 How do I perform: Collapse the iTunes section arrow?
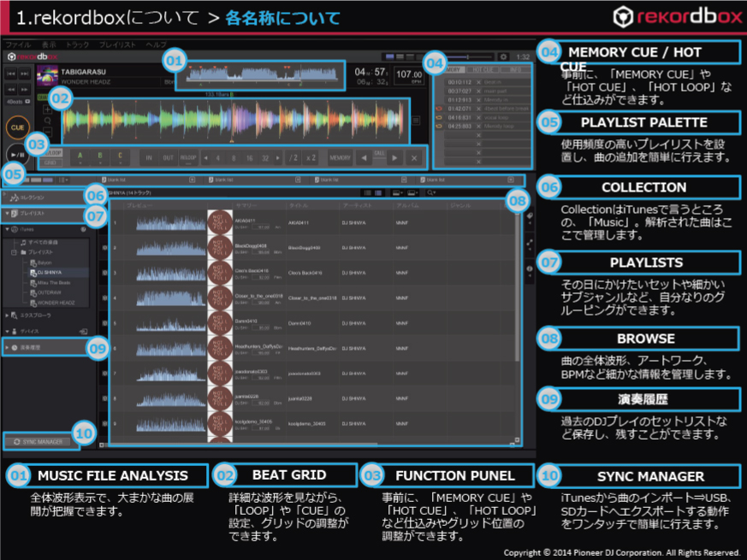(7, 229)
